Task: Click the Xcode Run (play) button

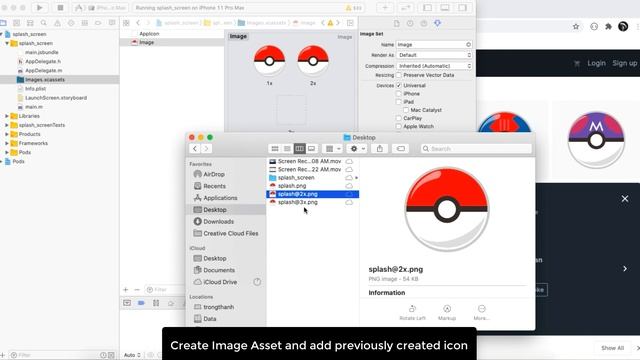Action: click(40, 8)
